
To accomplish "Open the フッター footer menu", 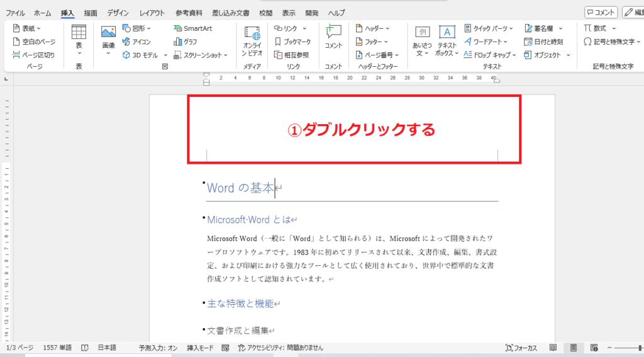I will click(371, 42).
